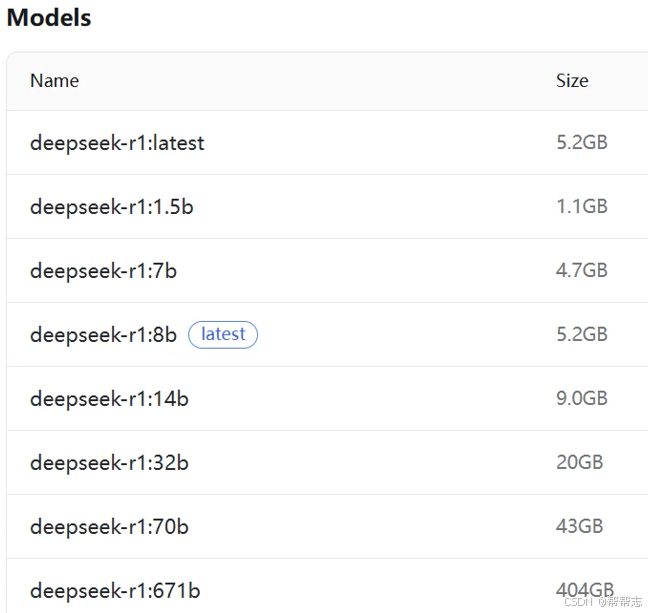Screen dimensions: 648x613
Task: Select the 1.1GB size value
Action: click(x=582, y=206)
